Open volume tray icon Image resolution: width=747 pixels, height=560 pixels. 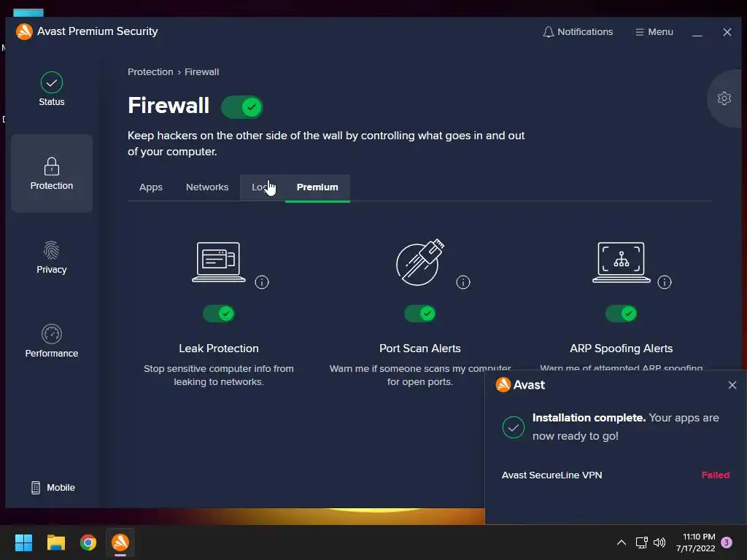point(659,542)
